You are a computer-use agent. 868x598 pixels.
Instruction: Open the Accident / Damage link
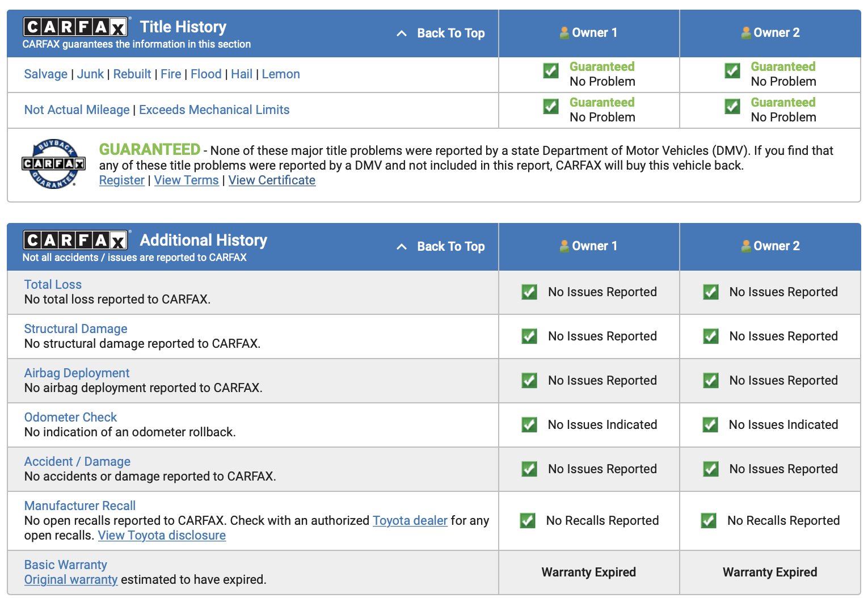pos(77,462)
